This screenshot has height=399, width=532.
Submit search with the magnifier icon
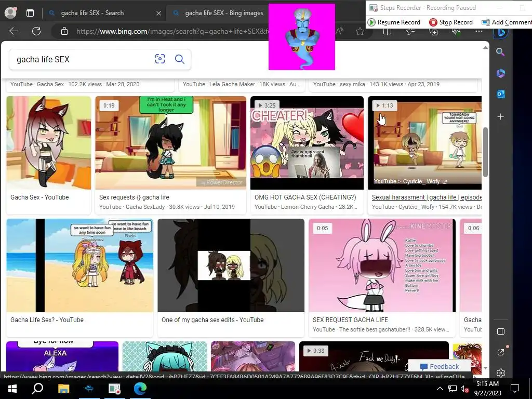pyautogui.click(x=179, y=59)
